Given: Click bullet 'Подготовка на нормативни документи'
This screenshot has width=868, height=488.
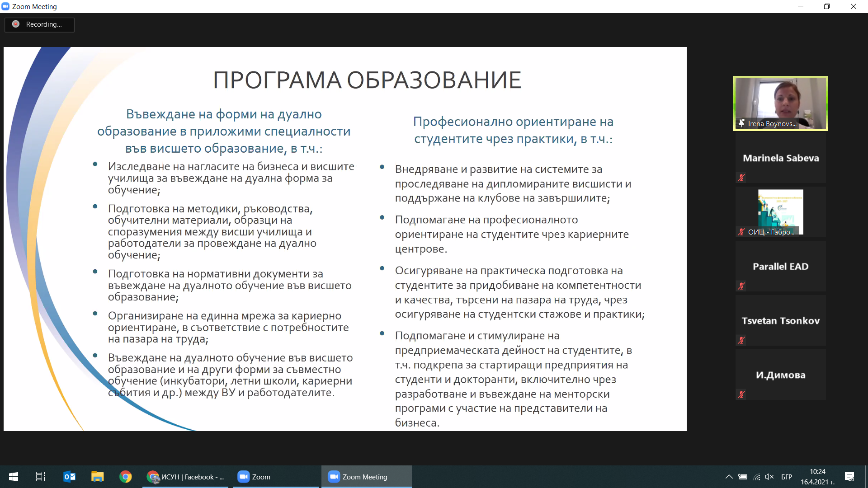Looking at the screenshot, I should [230, 285].
